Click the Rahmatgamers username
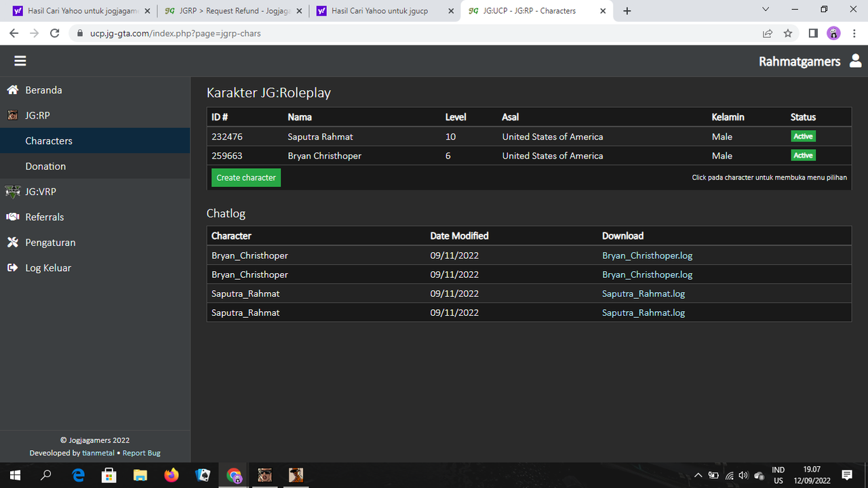 point(800,61)
